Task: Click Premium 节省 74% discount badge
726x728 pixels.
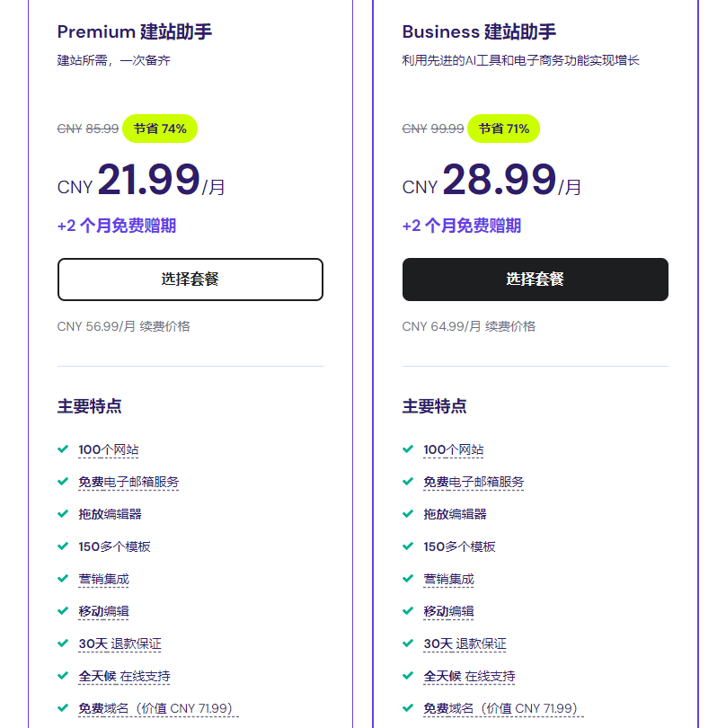Action: pos(160,129)
